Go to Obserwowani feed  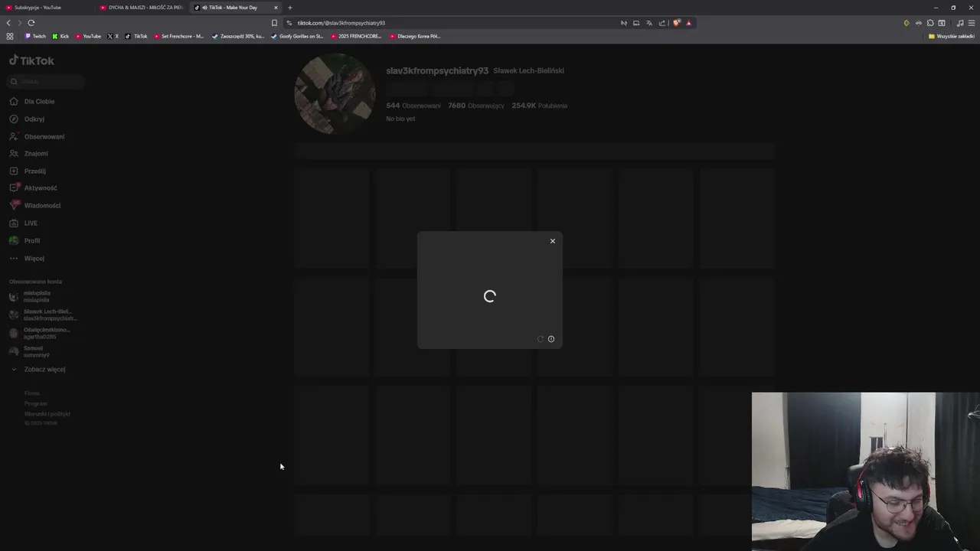37,136
